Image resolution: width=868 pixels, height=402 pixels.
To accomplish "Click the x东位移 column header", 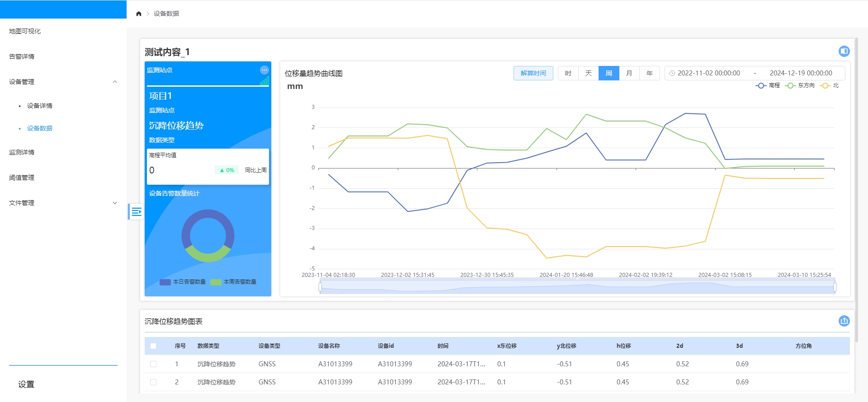I will (507, 346).
